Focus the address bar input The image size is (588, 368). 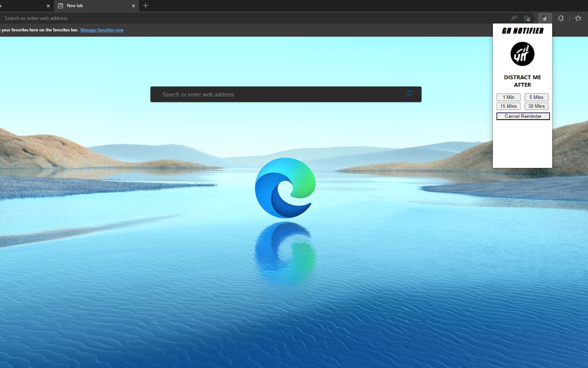(x=253, y=18)
